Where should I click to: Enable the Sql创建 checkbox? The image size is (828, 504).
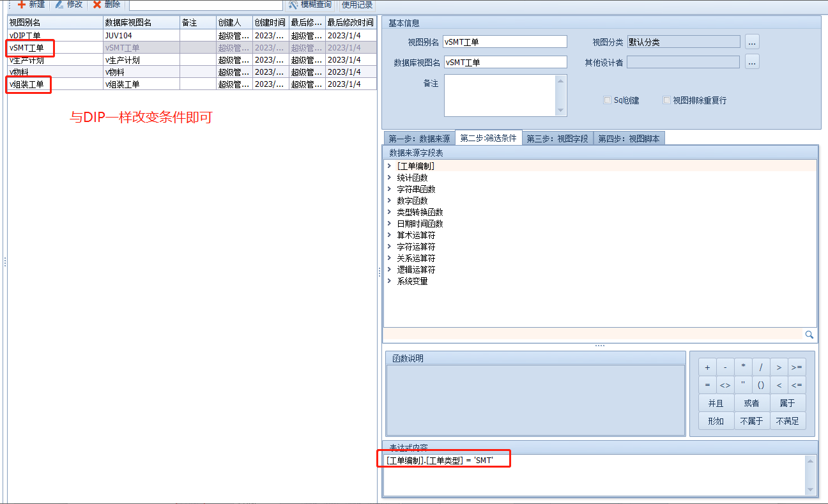tap(607, 100)
